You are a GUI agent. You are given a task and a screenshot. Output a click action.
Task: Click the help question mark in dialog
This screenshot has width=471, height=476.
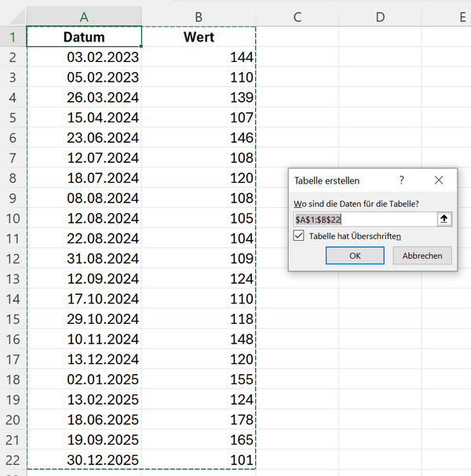click(x=402, y=180)
